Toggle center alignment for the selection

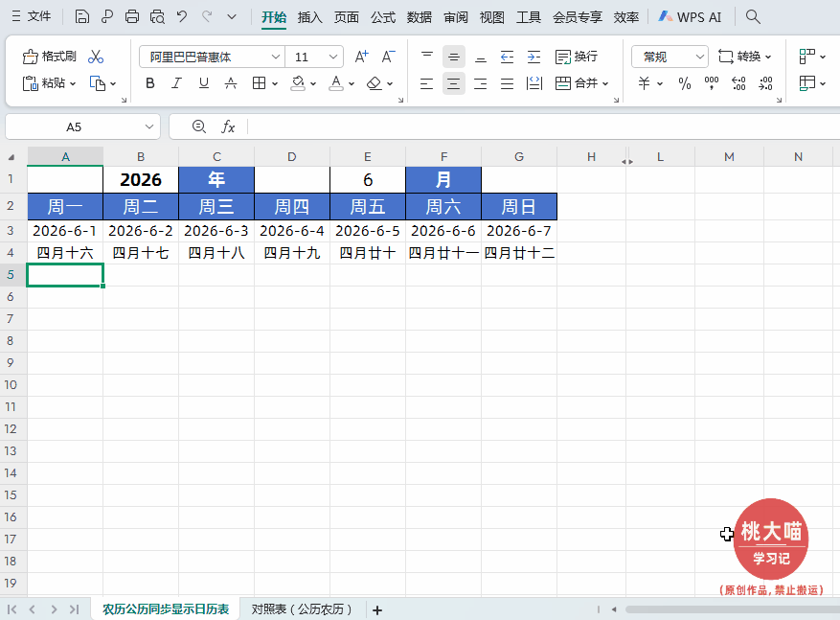point(453,84)
